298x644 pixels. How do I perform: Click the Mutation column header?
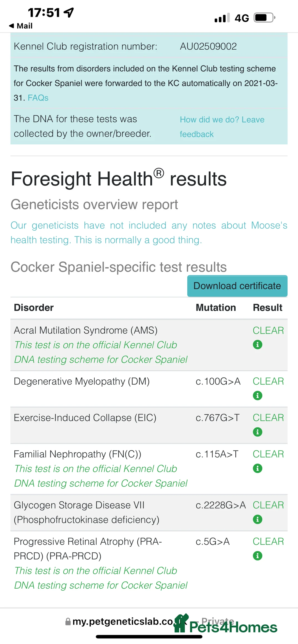[216, 308]
